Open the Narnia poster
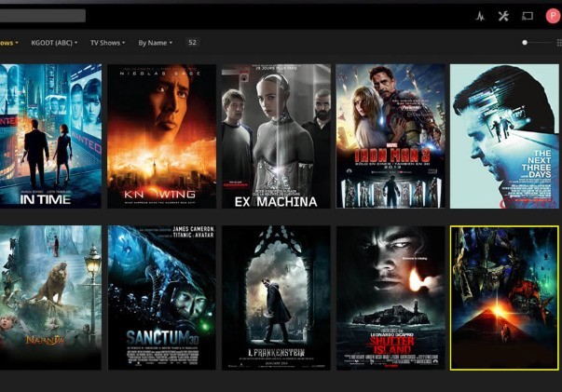Image resolution: width=562 pixels, height=392 pixels. 50,297
